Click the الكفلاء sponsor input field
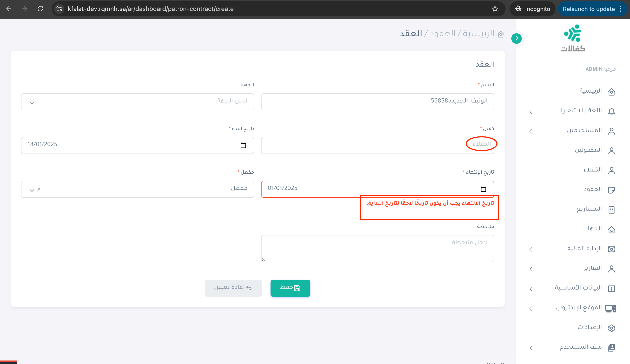 pos(377,145)
